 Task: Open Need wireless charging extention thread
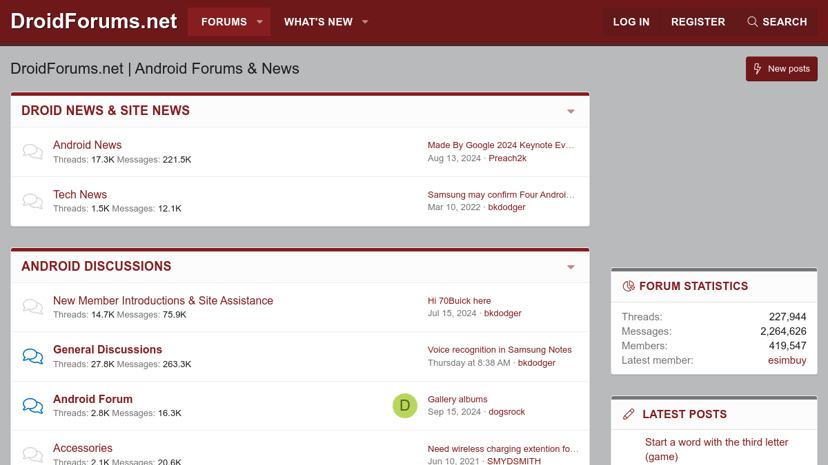(x=503, y=449)
